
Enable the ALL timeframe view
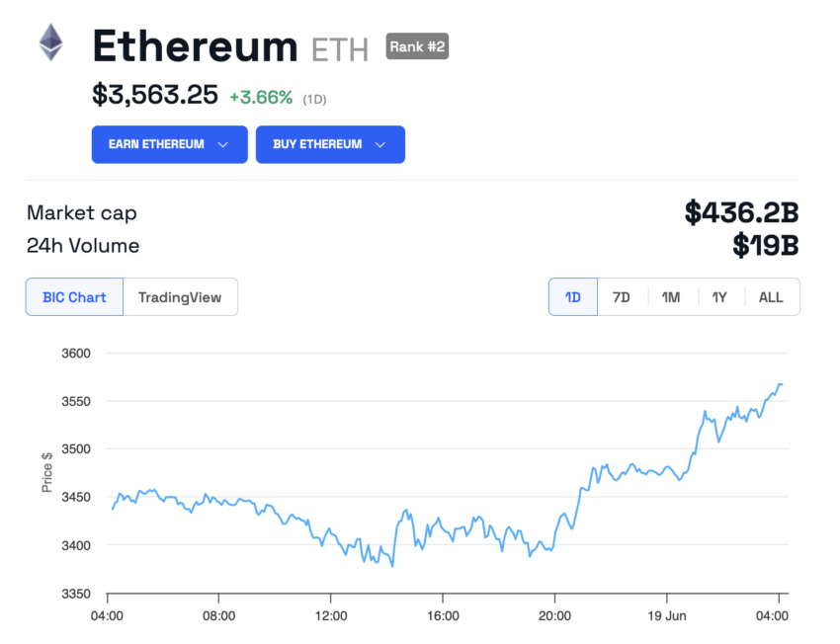click(x=771, y=296)
